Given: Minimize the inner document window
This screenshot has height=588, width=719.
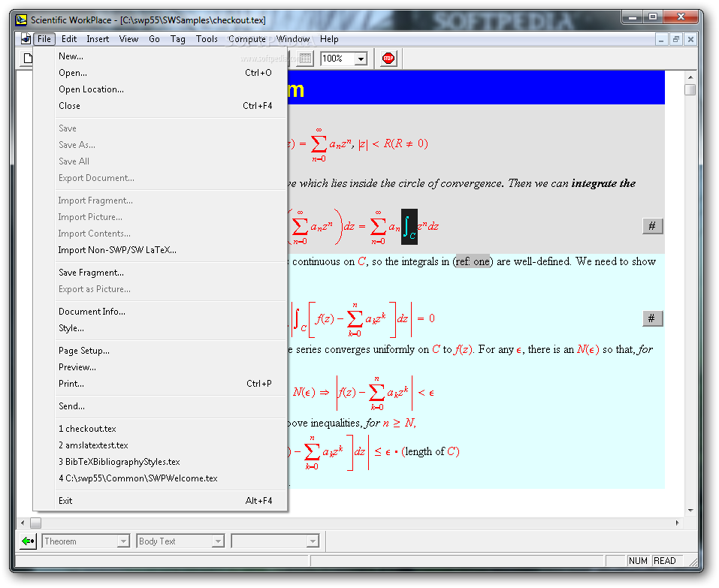Looking at the screenshot, I should click(661, 40).
